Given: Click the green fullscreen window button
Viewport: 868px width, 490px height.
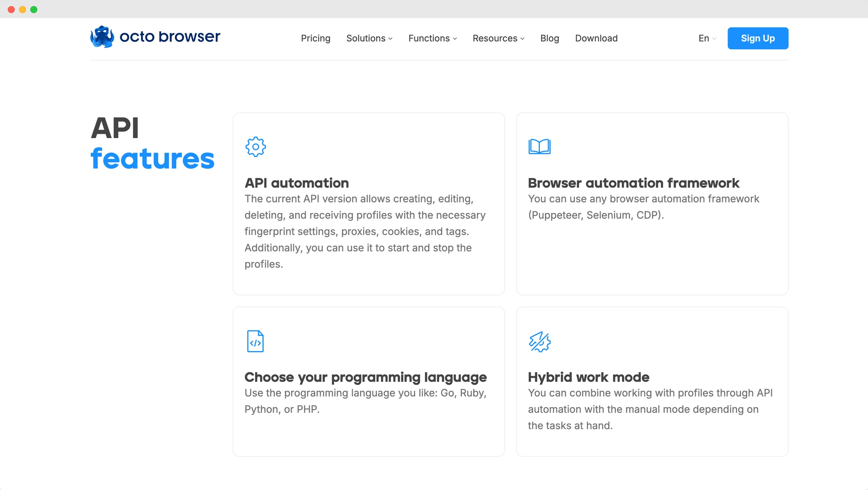Looking at the screenshot, I should coord(34,10).
